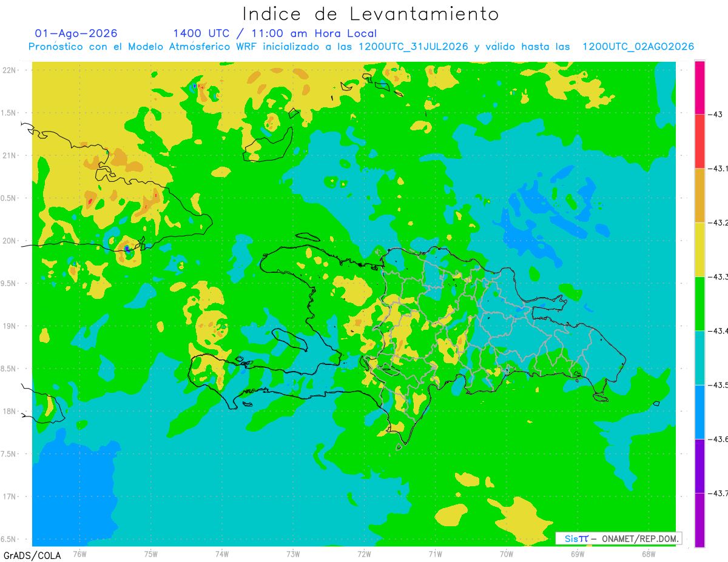
Task: Select the legend value -43.3
Action: pos(718,276)
